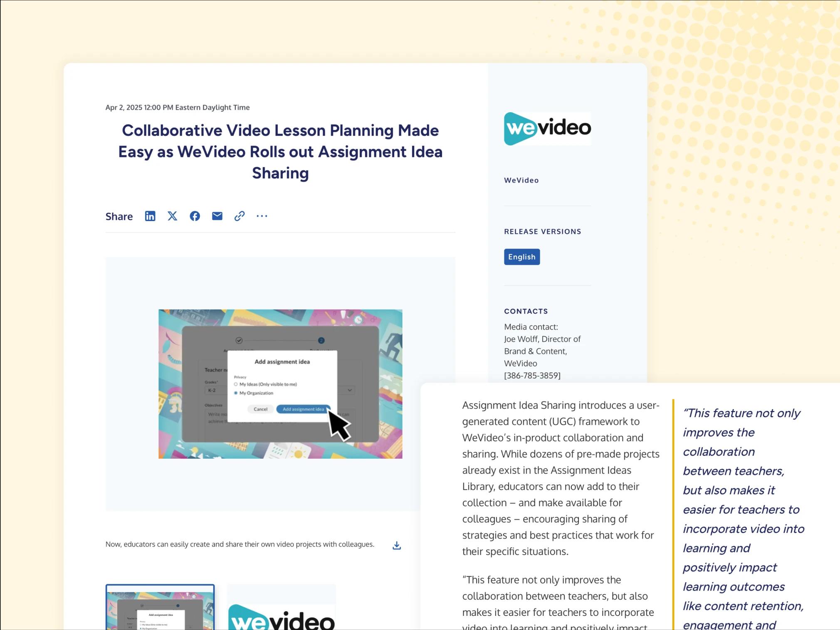Click the blue Add assignment idea button
Image resolution: width=840 pixels, height=630 pixels.
click(303, 409)
